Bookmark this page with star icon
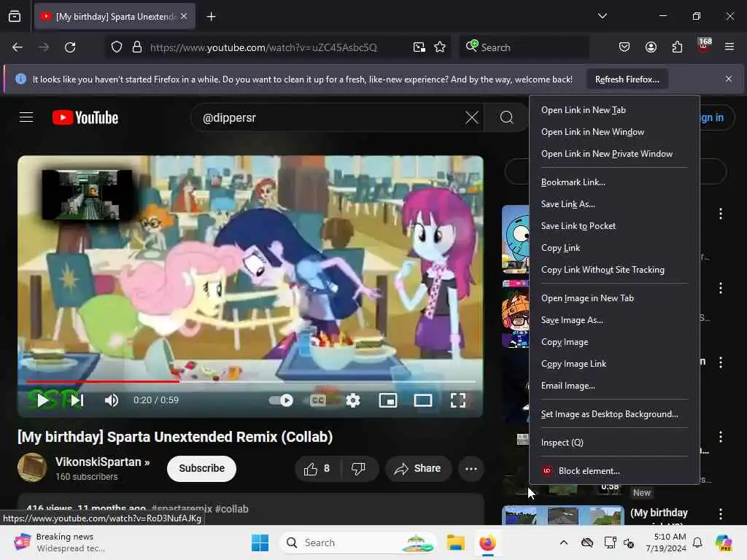 tap(440, 47)
